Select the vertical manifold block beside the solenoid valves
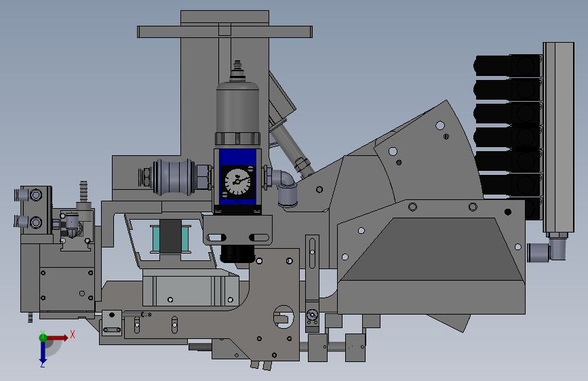Screen dimensions: 588x381 pyautogui.click(x=558, y=138)
